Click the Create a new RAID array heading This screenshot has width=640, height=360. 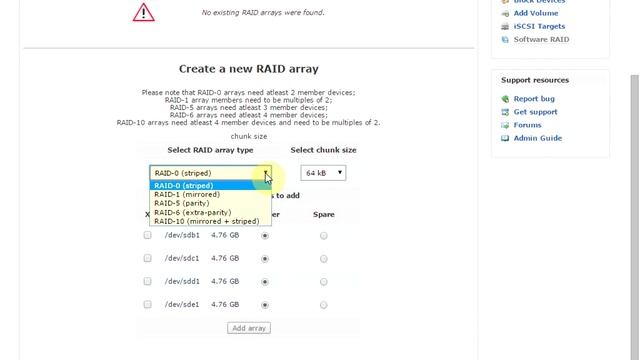pos(249,69)
